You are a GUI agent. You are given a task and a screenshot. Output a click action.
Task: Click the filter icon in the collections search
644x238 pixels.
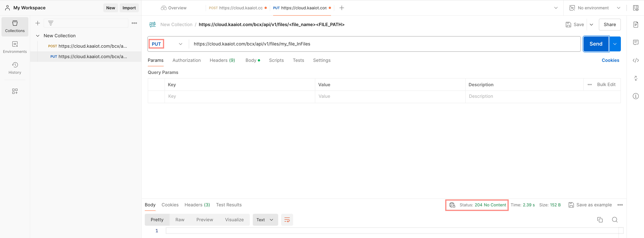[51, 23]
